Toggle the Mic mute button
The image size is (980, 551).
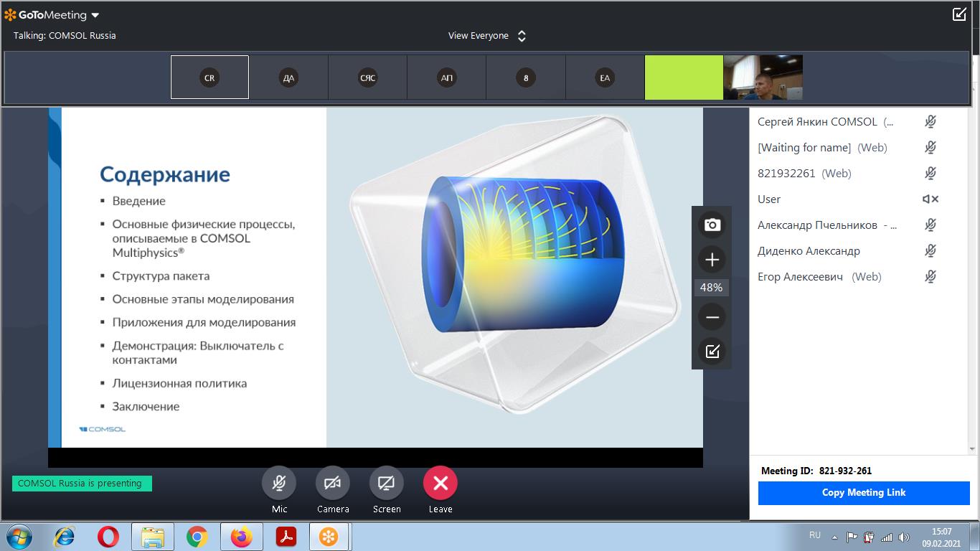click(x=279, y=484)
